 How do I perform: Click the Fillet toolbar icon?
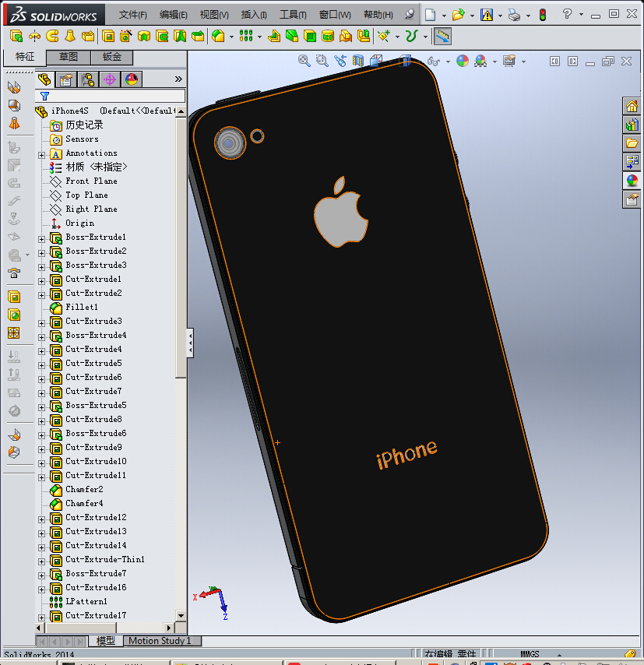pos(218,36)
